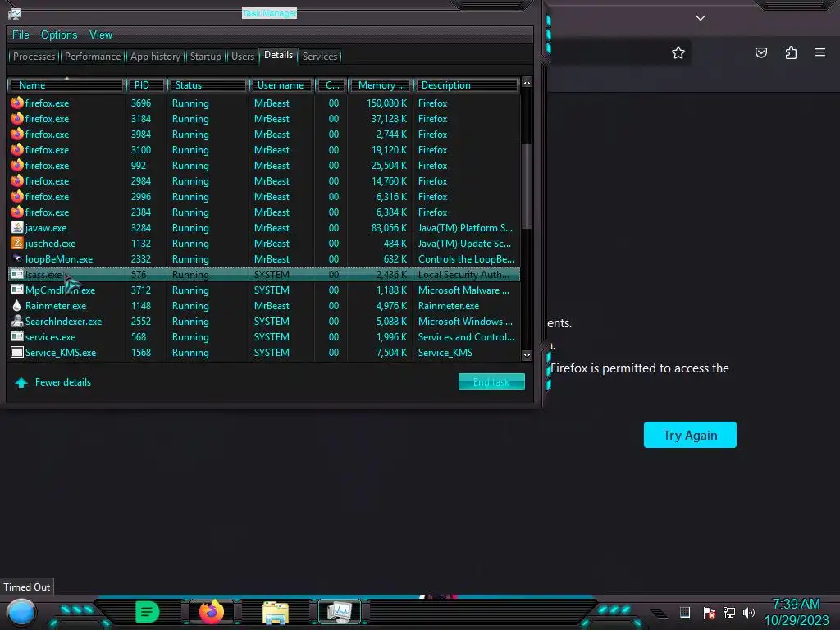
Task: Select firefox.exe icon with PID 3696
Action: 17,103
